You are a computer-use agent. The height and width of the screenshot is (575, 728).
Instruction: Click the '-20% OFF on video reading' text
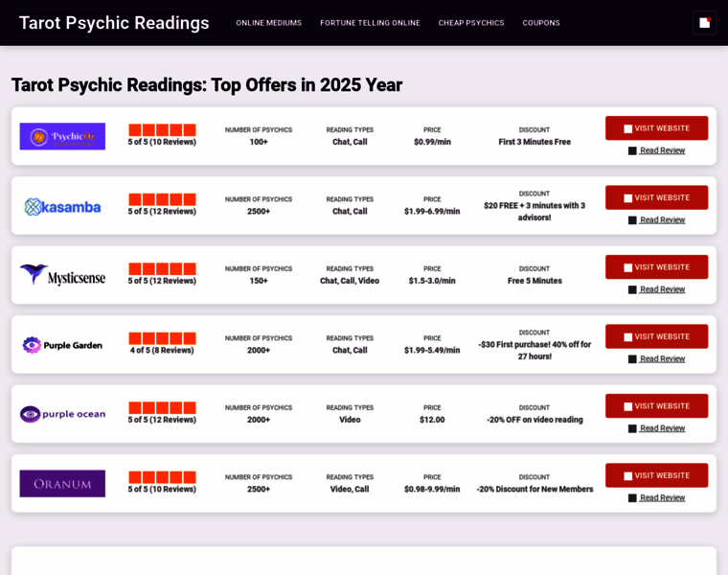[535, 420]
